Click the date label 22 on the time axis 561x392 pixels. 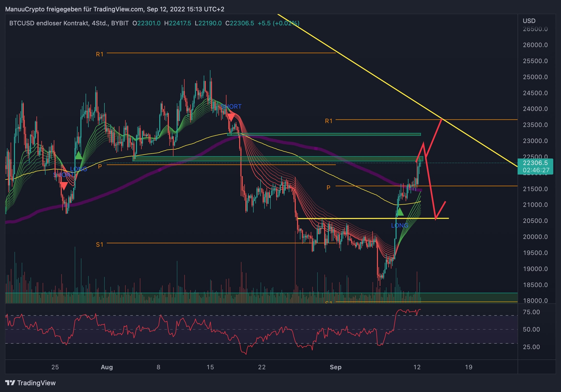(x=262, y=367)
